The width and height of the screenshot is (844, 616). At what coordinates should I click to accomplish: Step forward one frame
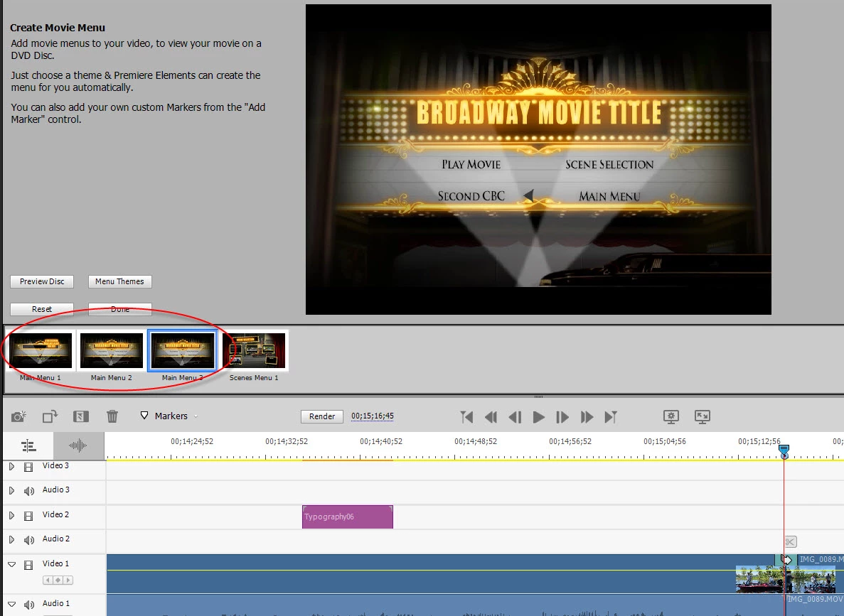[562, 417]
